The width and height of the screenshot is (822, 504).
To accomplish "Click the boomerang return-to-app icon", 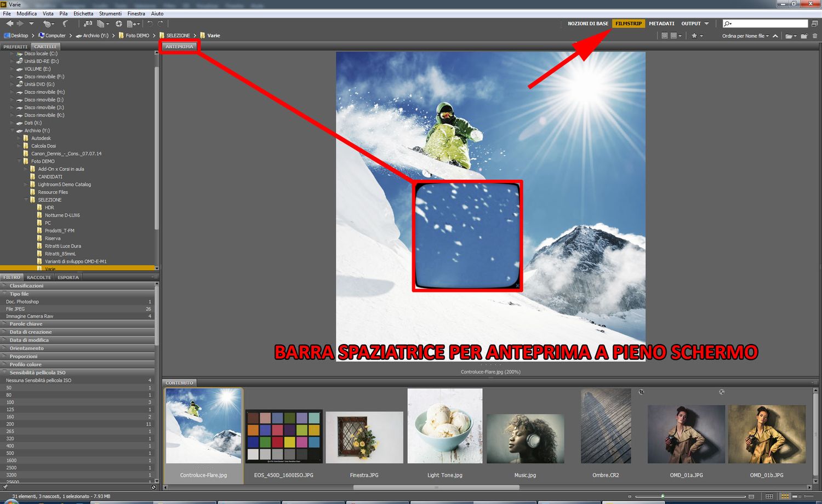I will point(65,24).
